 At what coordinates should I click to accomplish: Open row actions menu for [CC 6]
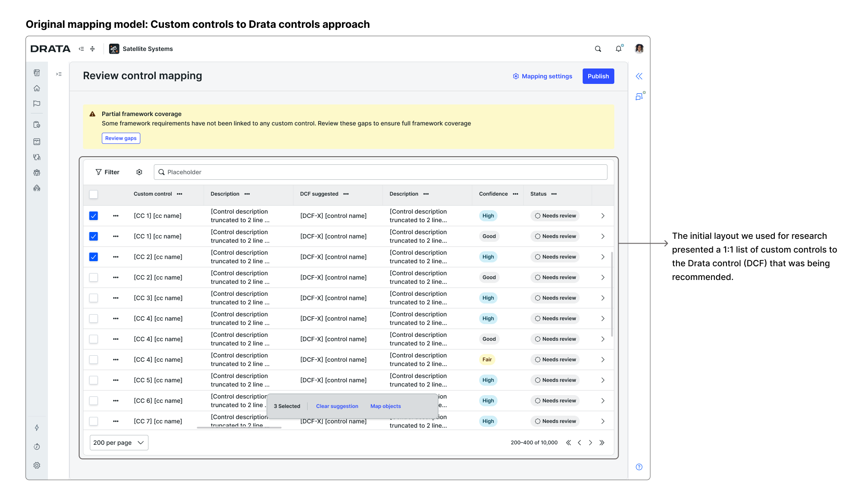[116, 401]
